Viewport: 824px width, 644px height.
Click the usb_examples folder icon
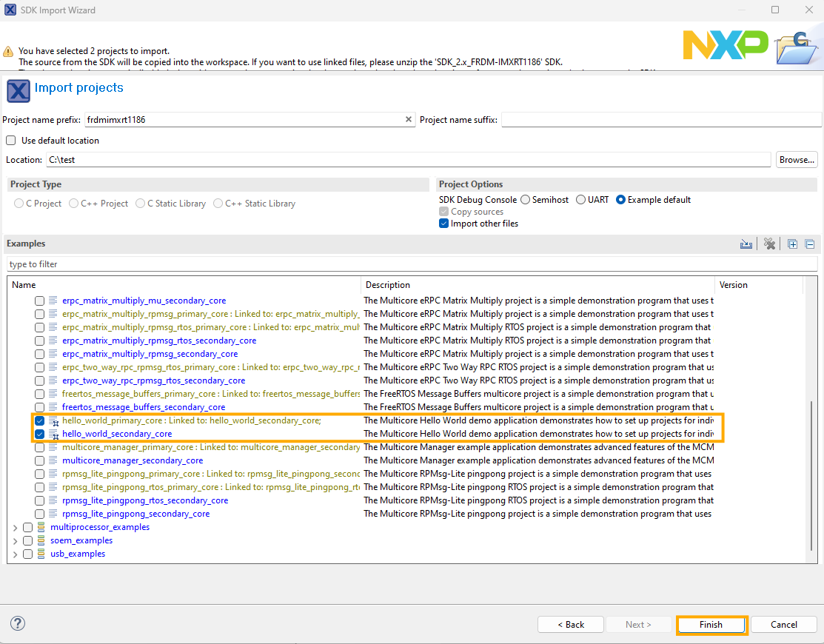tap(41, 554)
